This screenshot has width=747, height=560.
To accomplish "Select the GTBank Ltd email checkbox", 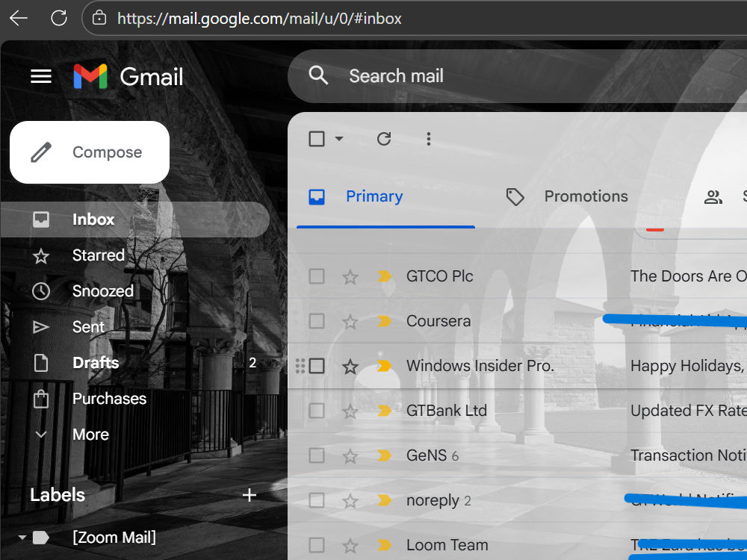I will [x=317, y=411].
